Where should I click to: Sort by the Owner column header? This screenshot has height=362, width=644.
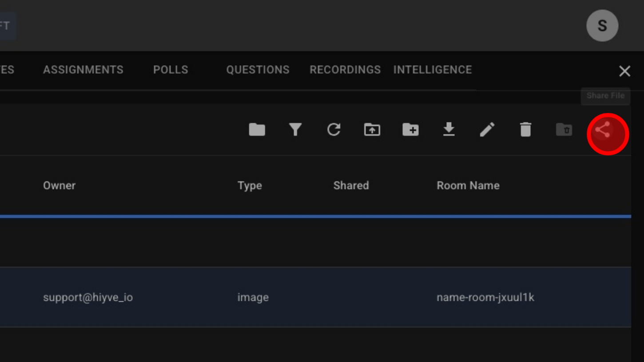59,185
